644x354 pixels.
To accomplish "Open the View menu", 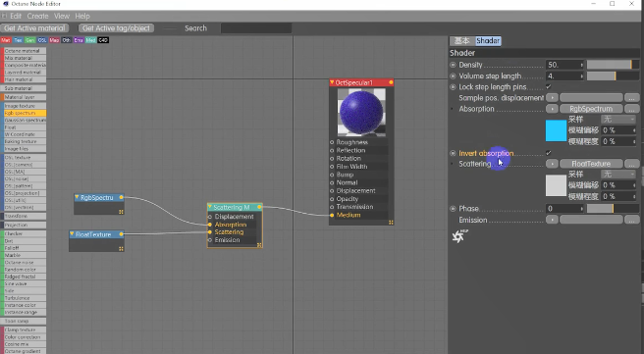I will click(62, 16).
